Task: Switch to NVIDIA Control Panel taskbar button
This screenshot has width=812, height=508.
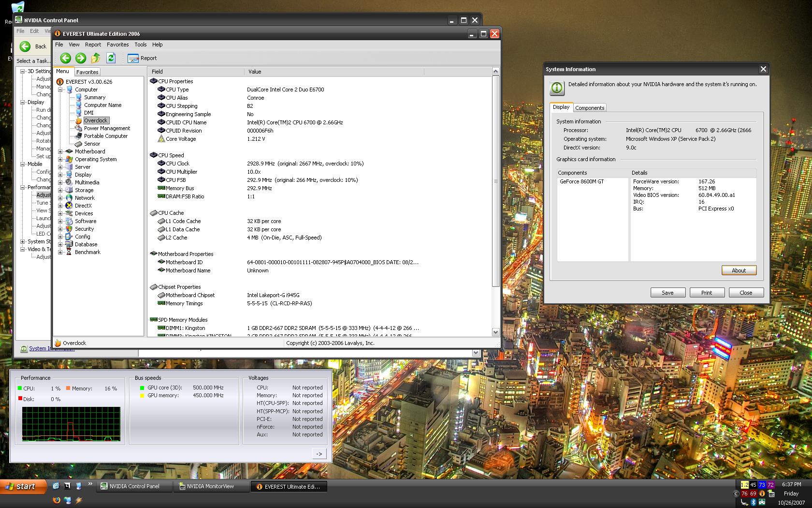Action: [x=134, y=487]
